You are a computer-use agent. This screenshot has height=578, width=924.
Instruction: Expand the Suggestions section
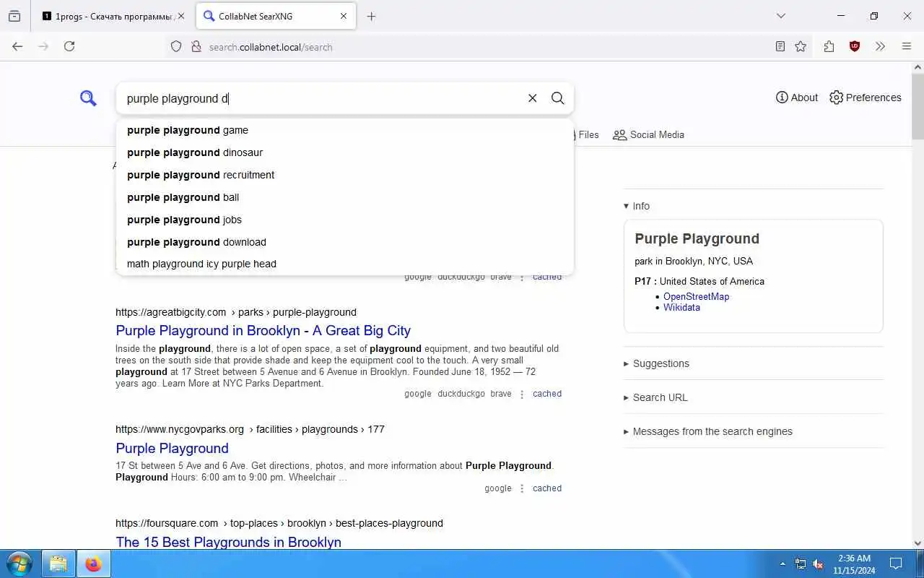coord(656,363)
